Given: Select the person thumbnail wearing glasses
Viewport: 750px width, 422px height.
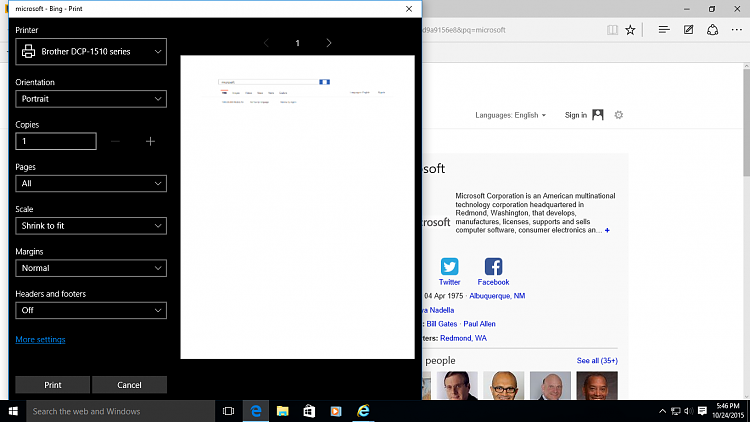Looking at the screenshot, I should [503, 386].
